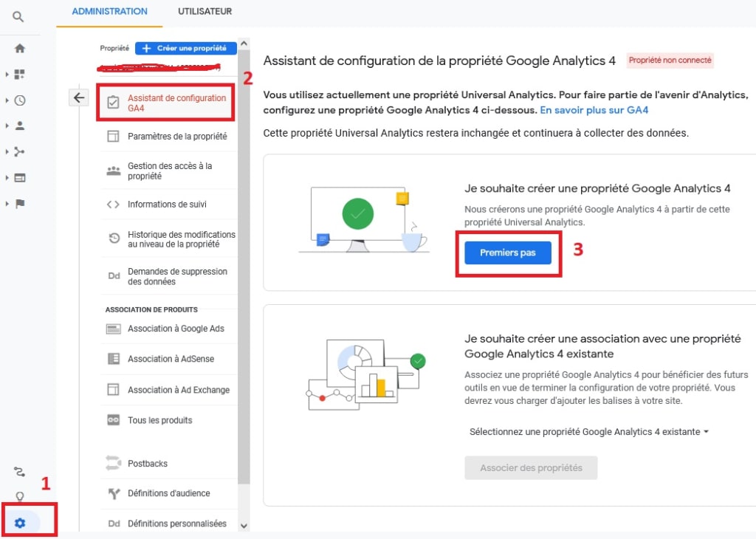
Task: Click the Définitions d'audience fork icon
Action: pyautogui.click(x=114, y=493)
